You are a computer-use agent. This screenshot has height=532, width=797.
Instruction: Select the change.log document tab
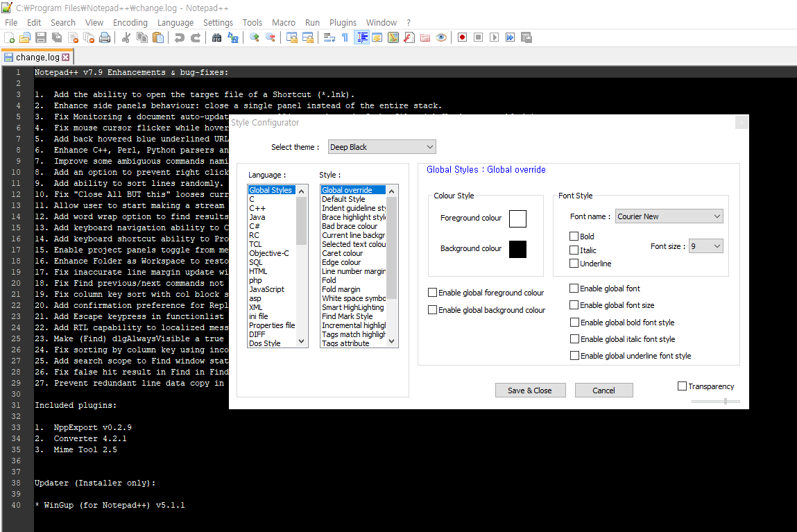37,58
